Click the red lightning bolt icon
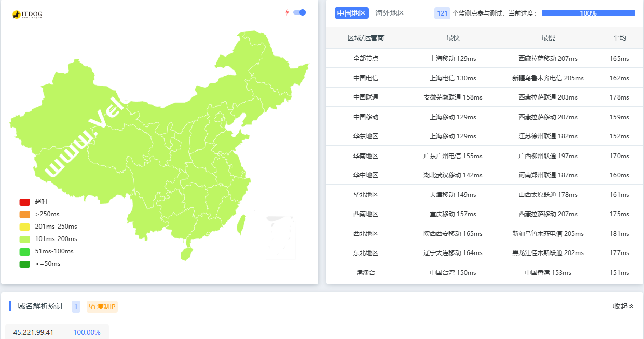 pyautogui.click(x=287, y=11)
